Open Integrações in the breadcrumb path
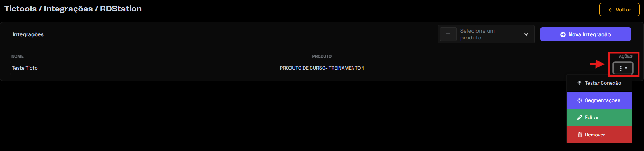This screenshot has height=151, width=644. coord(68,9)
